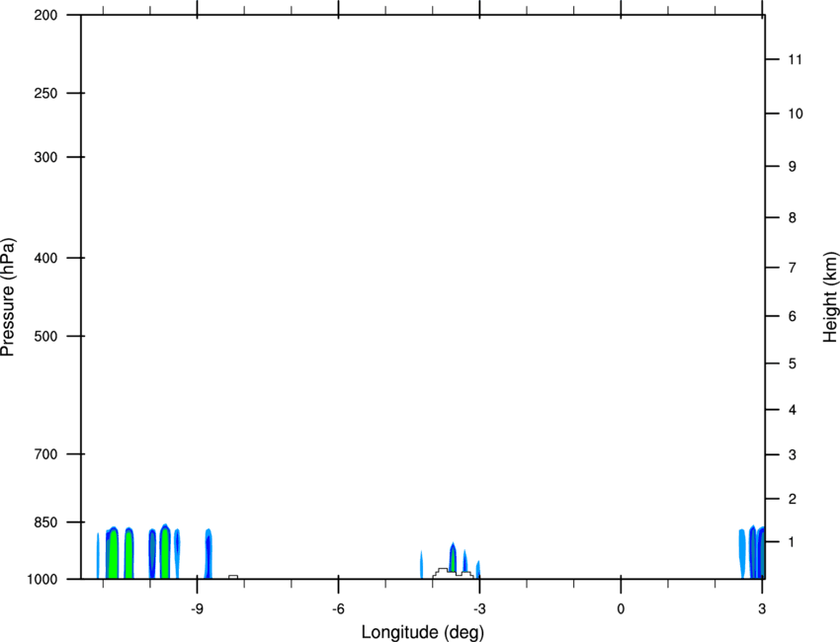Click the 7 km height label
The height and width of the screenshot is (642, 840).
tap(793, 268)
